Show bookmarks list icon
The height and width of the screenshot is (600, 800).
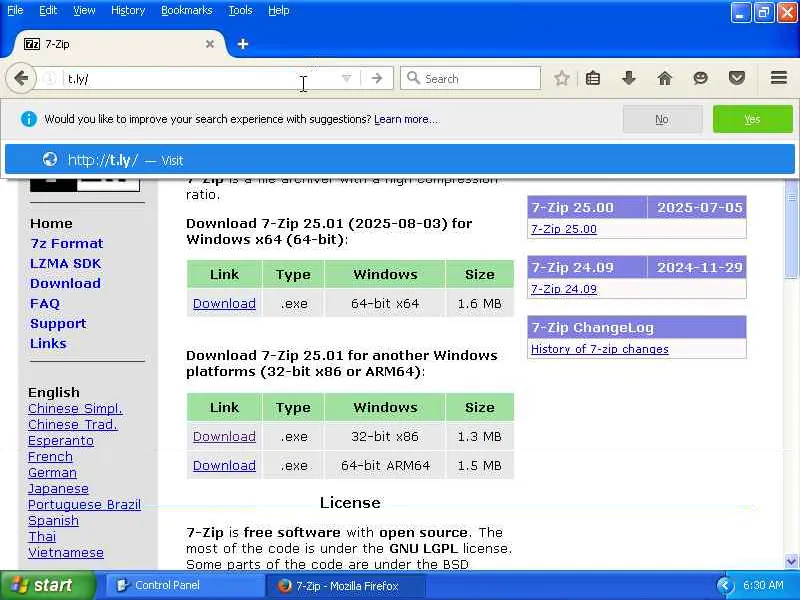[x=593, y=79]
